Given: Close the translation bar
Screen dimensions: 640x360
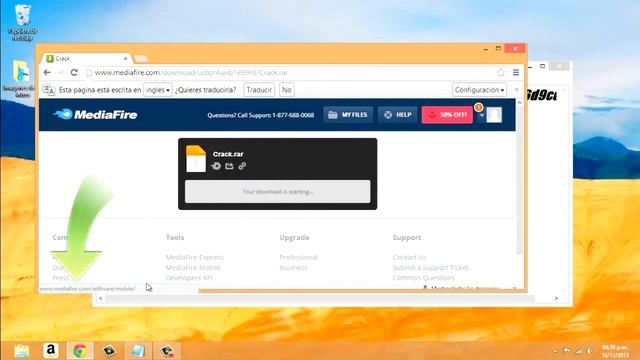Looking at the screenshot, I should (x=516, y=90).
